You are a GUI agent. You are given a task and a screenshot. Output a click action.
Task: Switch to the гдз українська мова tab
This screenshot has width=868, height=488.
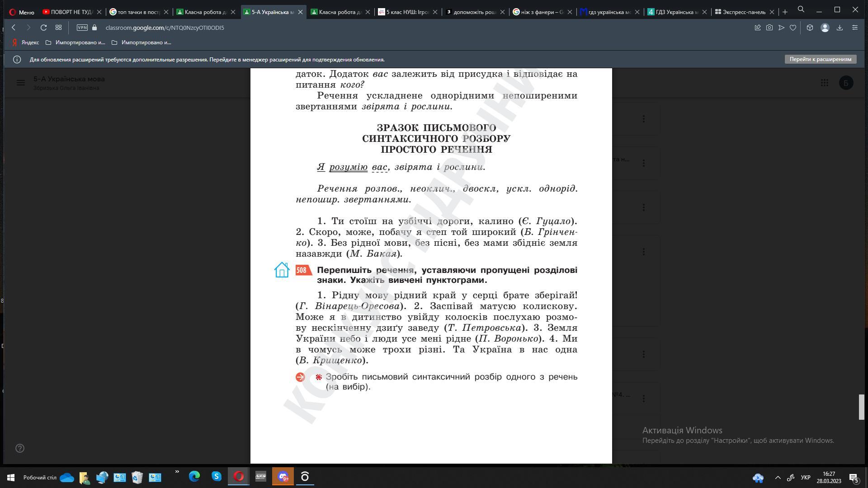(x=609, y=12)
